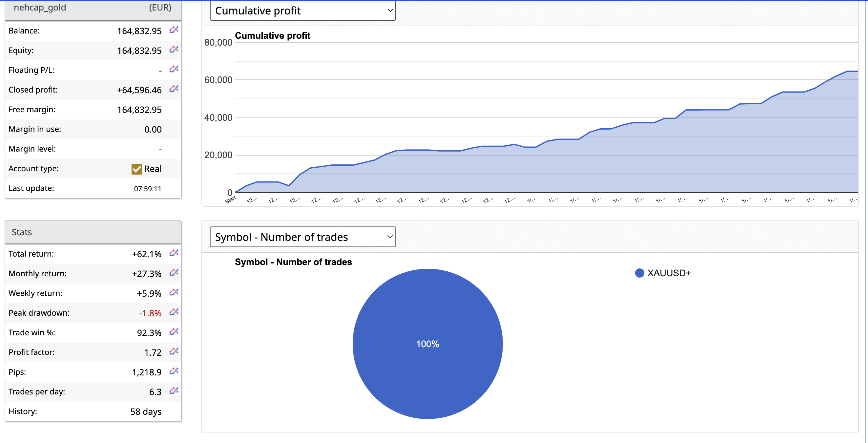
Task: Click the Closed profit chart icon
Action: (x=174, y=89)
